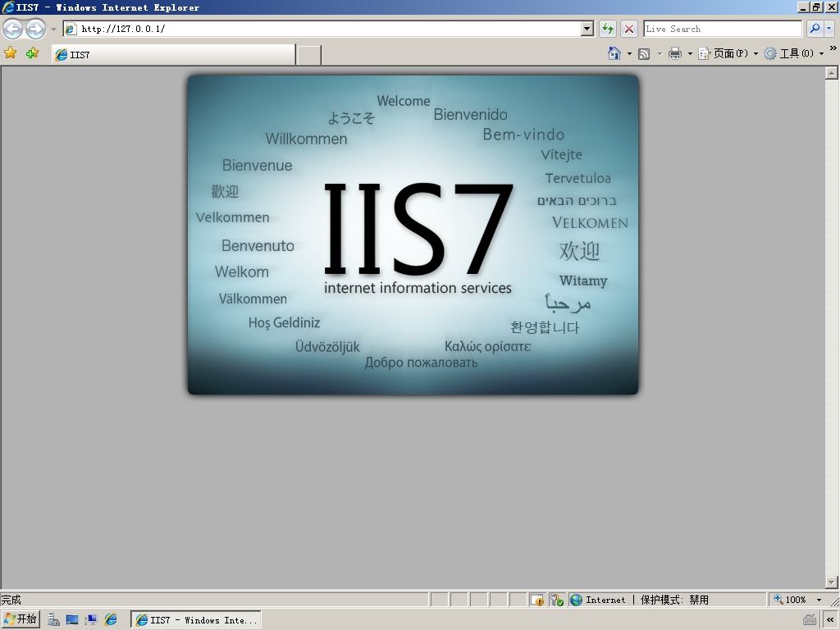
Task: Expand the address bar URL history dropdown
Action: click(x=587, y=29)
